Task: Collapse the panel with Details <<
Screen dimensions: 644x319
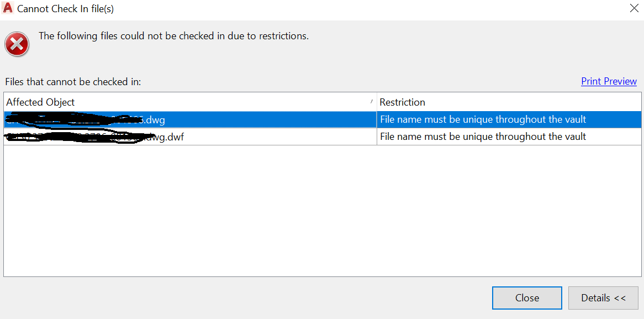Action: 603,298
